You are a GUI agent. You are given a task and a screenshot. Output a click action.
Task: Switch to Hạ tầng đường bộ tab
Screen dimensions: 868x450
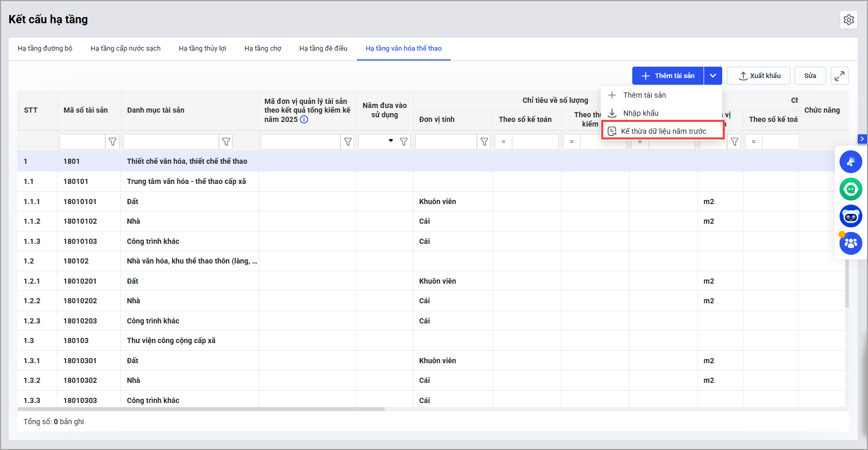45,49
